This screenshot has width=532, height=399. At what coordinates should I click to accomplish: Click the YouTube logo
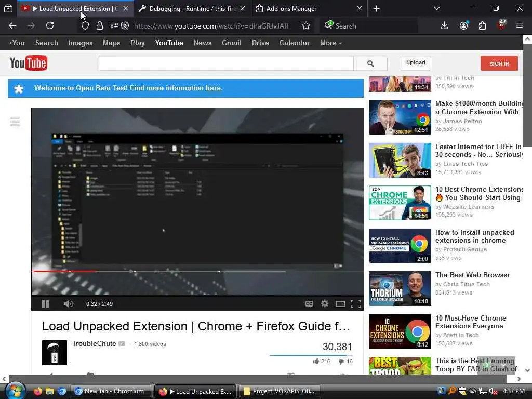29,63
